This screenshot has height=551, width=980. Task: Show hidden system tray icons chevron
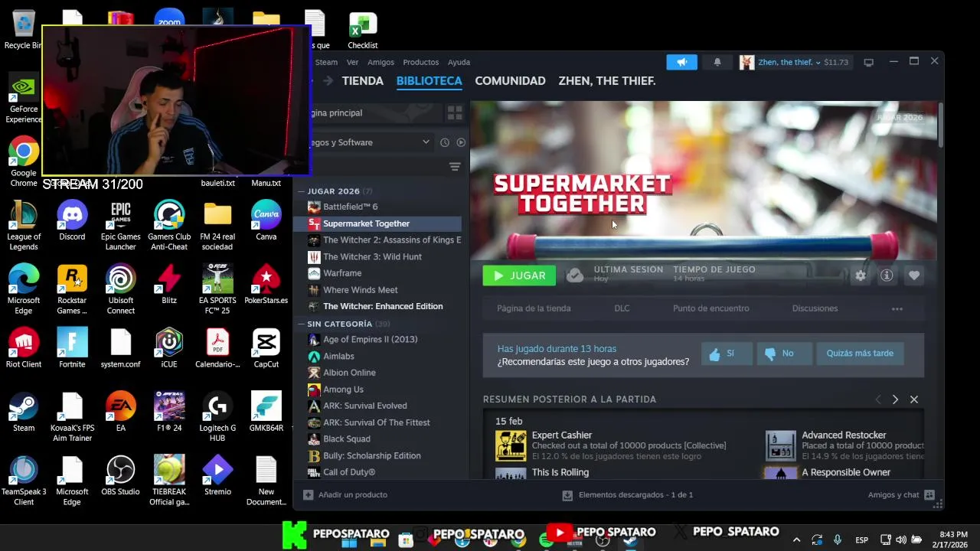click(796, 540)
